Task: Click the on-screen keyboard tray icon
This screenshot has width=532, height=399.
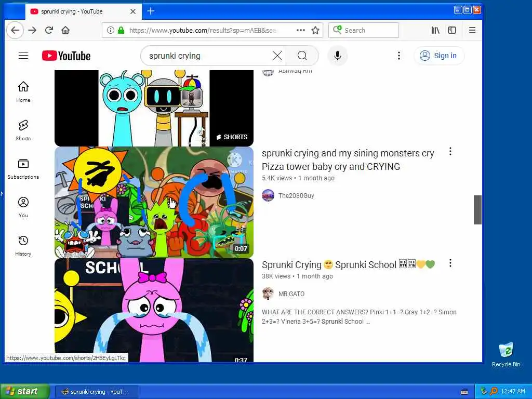Action: pos(465,392)
